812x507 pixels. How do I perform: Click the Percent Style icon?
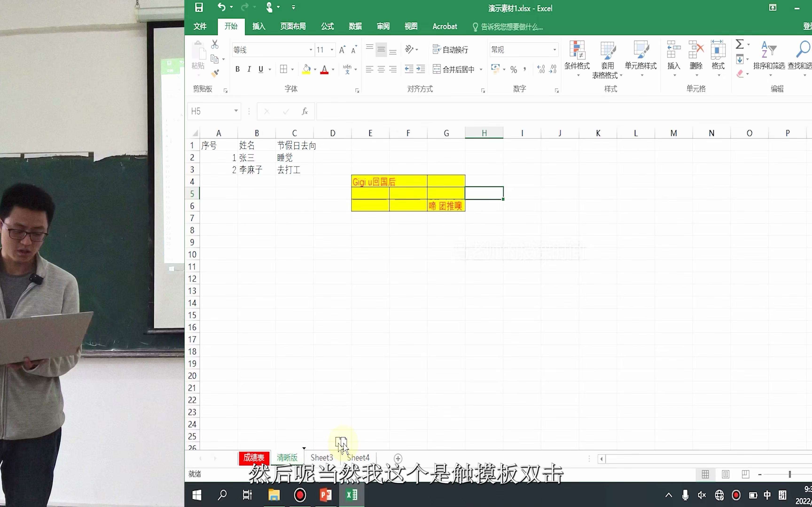513,70
